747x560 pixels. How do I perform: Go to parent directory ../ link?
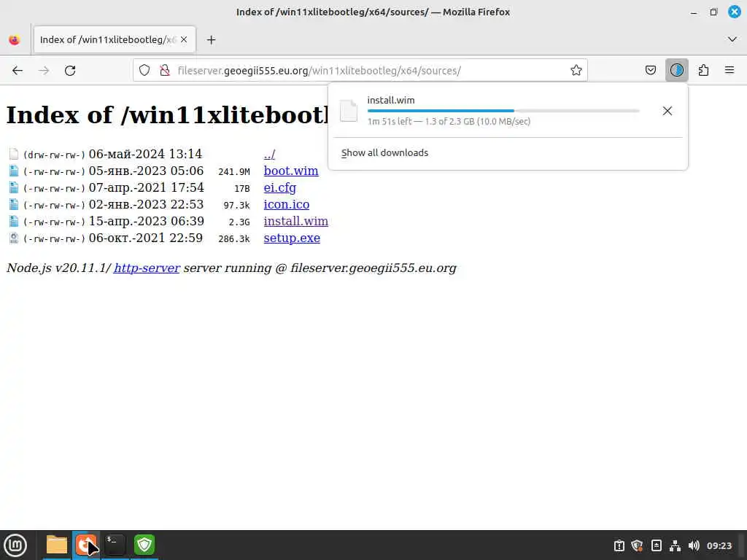coord(269,155)
